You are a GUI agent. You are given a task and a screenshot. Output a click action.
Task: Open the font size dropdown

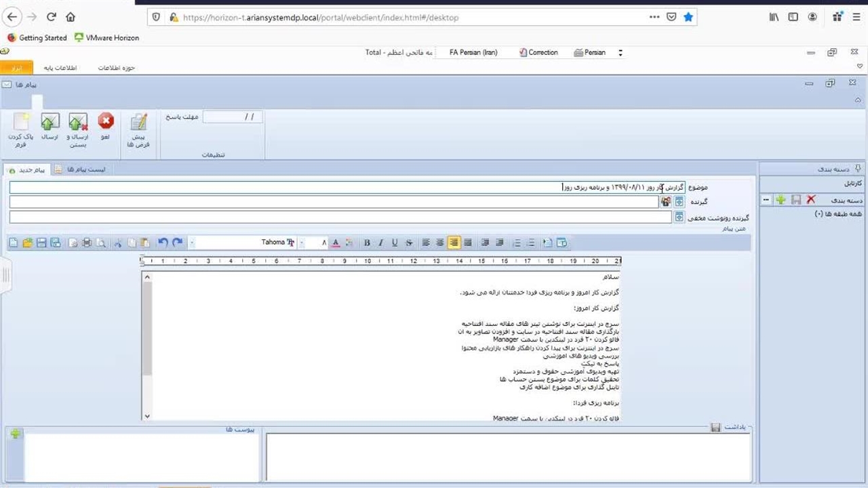point(302,243)
